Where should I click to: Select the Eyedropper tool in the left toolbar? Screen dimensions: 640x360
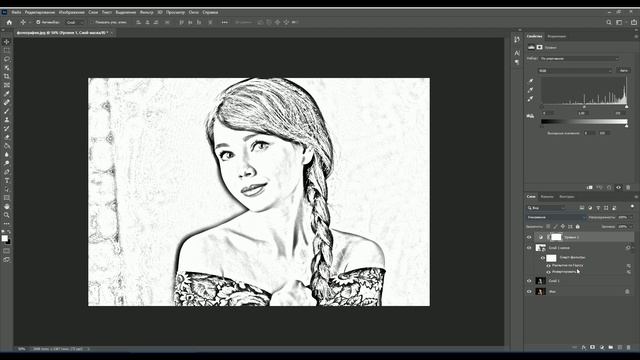click(7, 93)
